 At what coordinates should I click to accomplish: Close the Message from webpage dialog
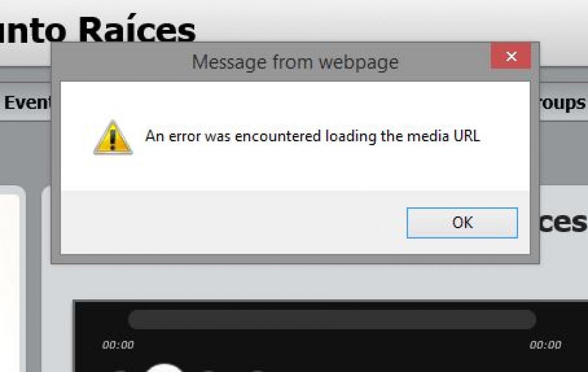(x=511, y=56)
